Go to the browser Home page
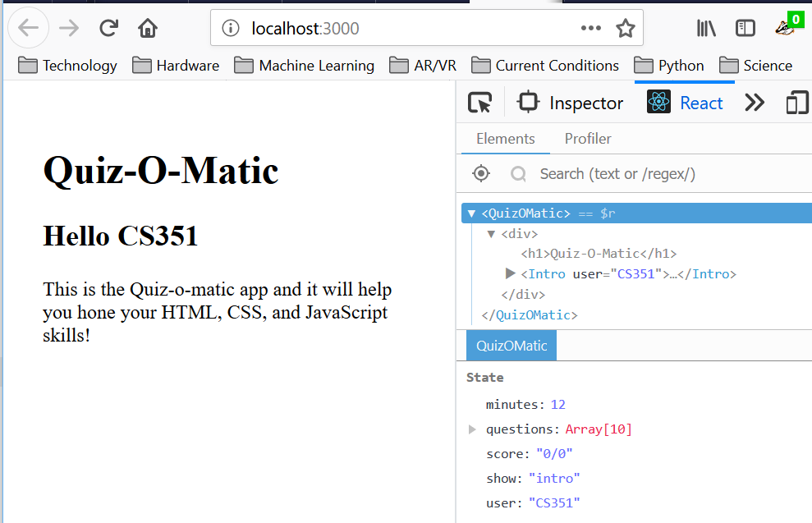 click(x=148, y=29)
